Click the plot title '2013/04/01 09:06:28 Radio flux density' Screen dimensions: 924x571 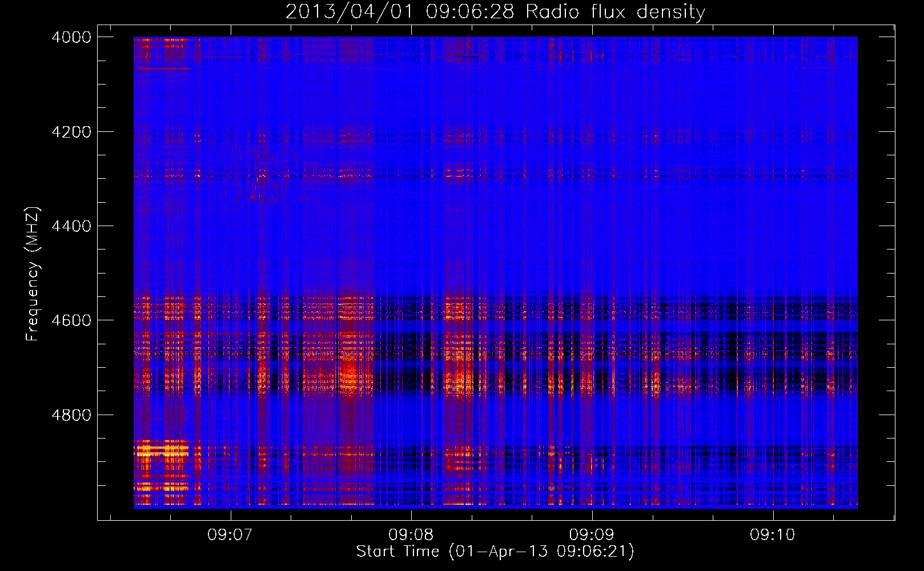tap(496, 11)
